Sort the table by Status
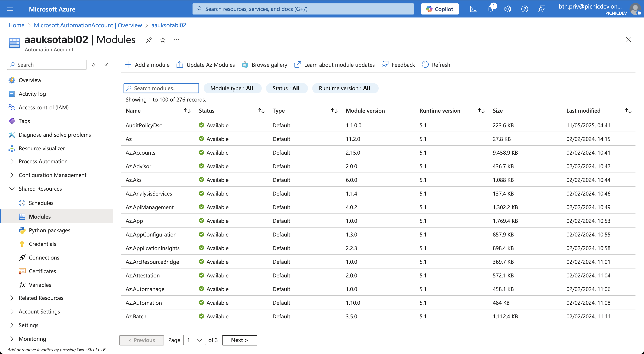The image size is (644, 354). coord(261,111)
